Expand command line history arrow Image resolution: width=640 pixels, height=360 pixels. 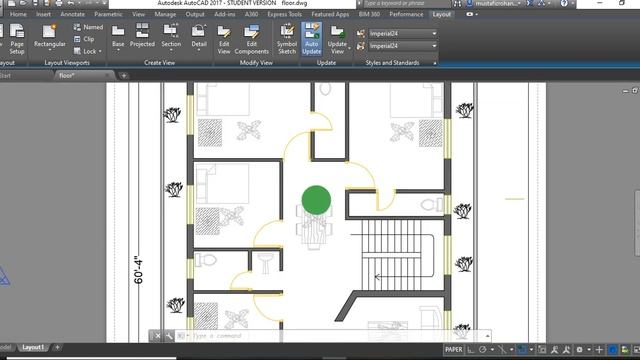(x=487, y=336)
